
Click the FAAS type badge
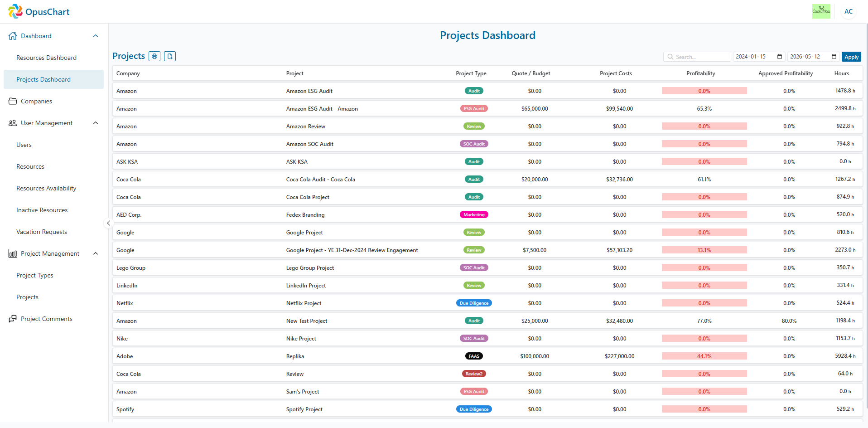click(x=474, y=356)
